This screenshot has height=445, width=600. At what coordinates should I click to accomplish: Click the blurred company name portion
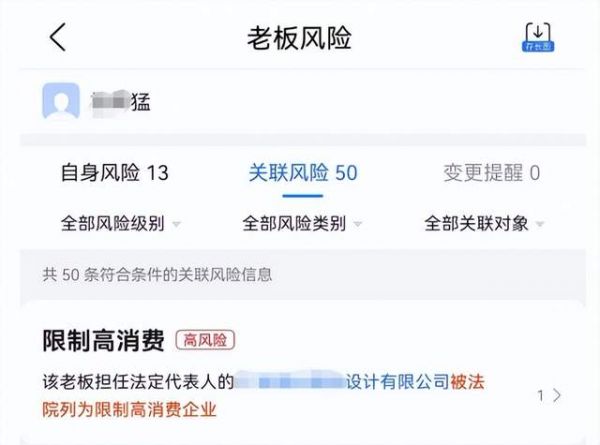[290, 382]
